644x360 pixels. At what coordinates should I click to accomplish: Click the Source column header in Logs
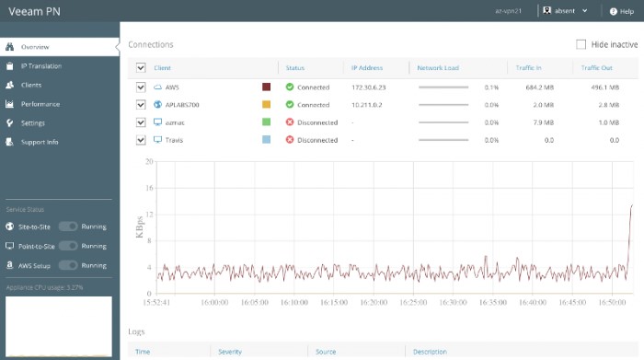point(326,352)
